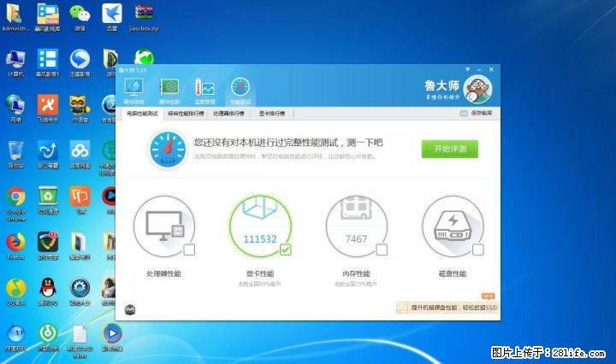Viewport: 616px width, 364px height.
Task: Click the 磁盘性能 label
Action: tap(453, 273)
